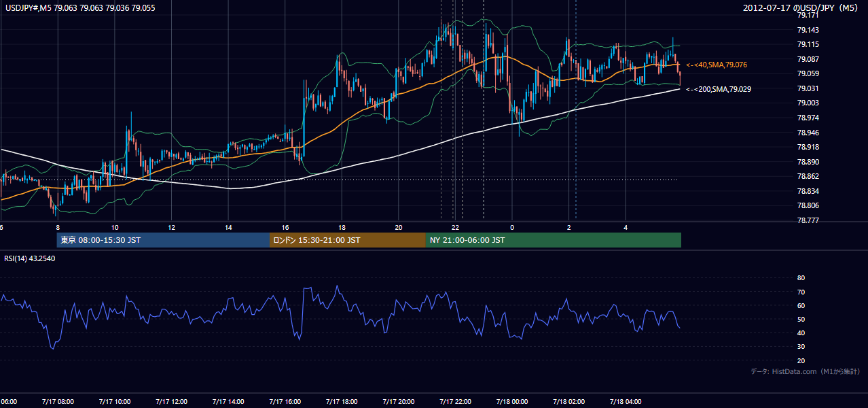This screenshot has height=408, width=868.
Task: Click the 78.946 price axis label
Action: click(x=808, y=133)
